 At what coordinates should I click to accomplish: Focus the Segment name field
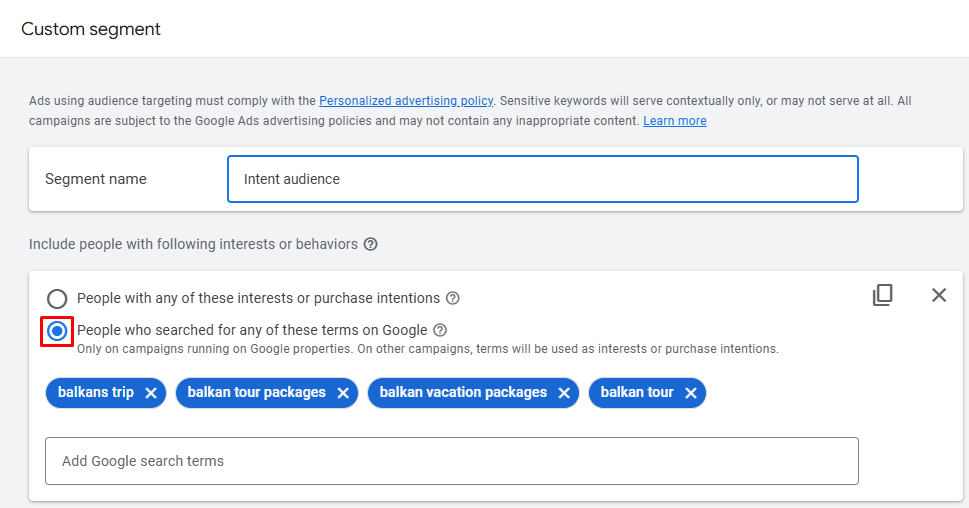click(x=543, y=179)
